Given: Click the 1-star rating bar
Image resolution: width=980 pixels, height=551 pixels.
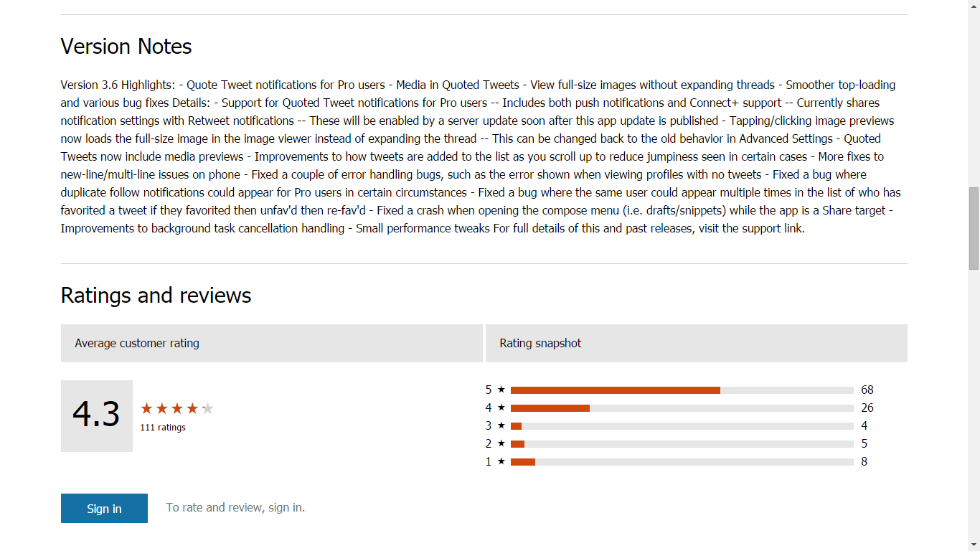Looking at the screenshot, I should [682, 462].
